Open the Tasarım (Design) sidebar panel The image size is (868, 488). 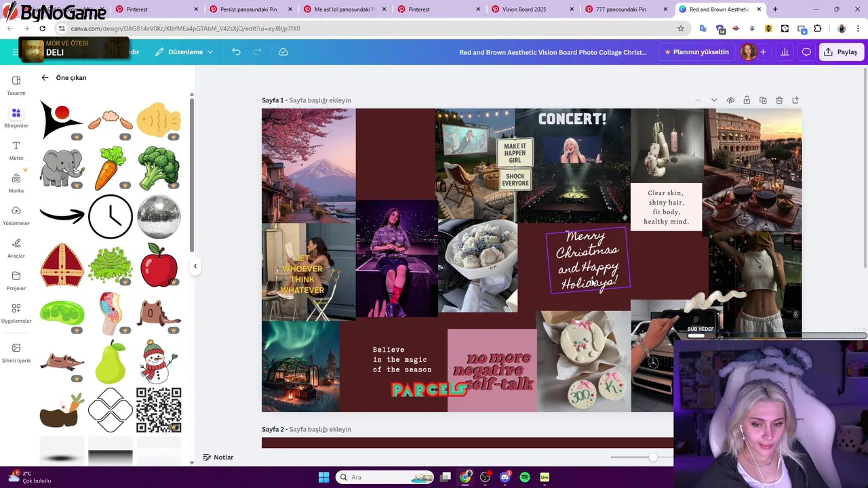(x=16, y=85)
